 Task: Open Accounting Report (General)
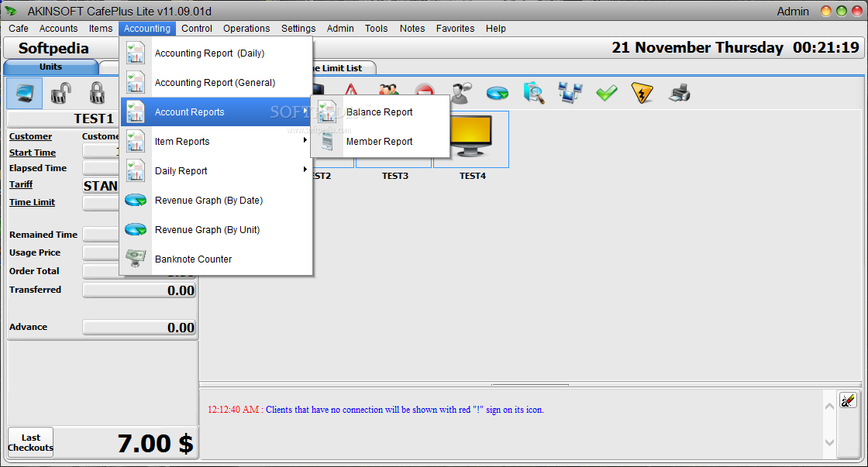(x=216, y=82)
